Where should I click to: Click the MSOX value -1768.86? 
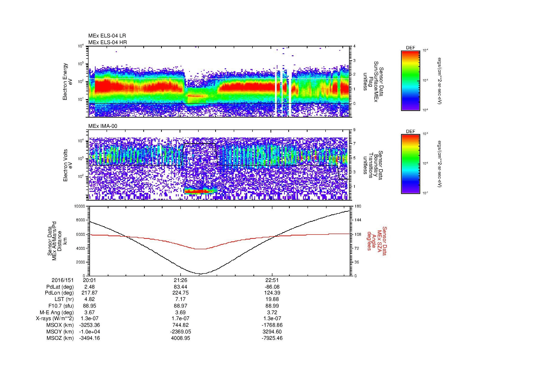tap(272, 325)
